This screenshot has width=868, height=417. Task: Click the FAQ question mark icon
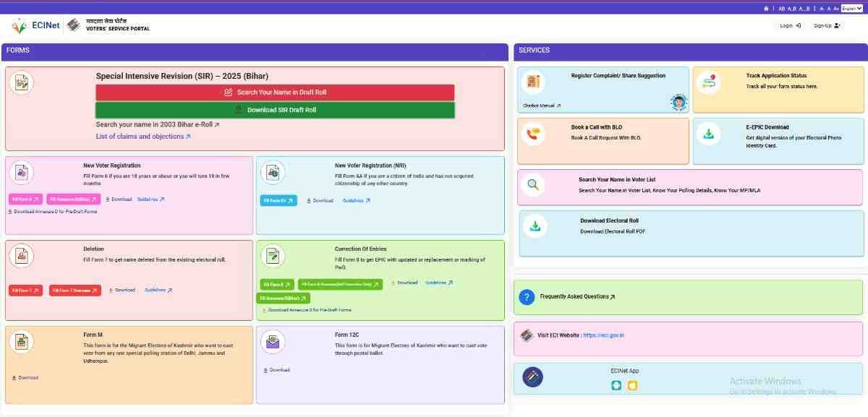[x=527, y=297]
